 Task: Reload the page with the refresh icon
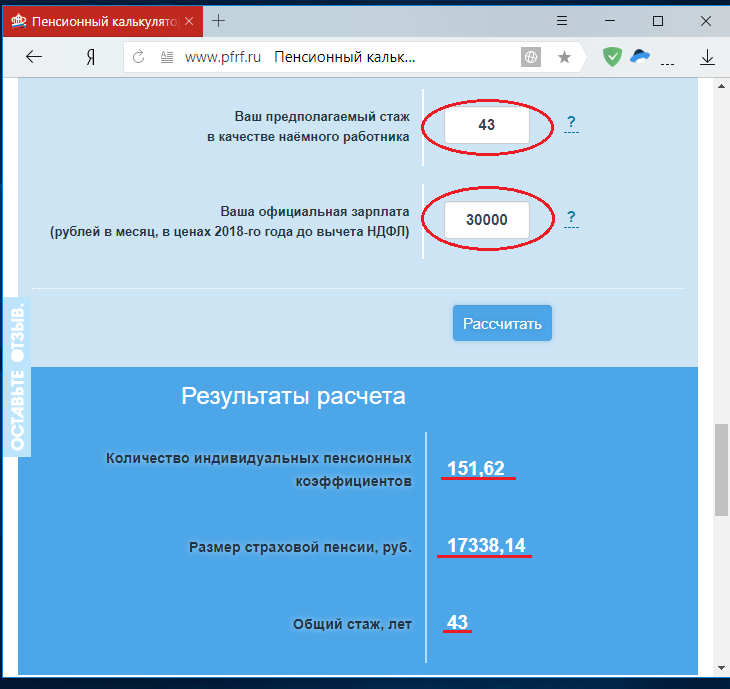(x=139, y=57)
